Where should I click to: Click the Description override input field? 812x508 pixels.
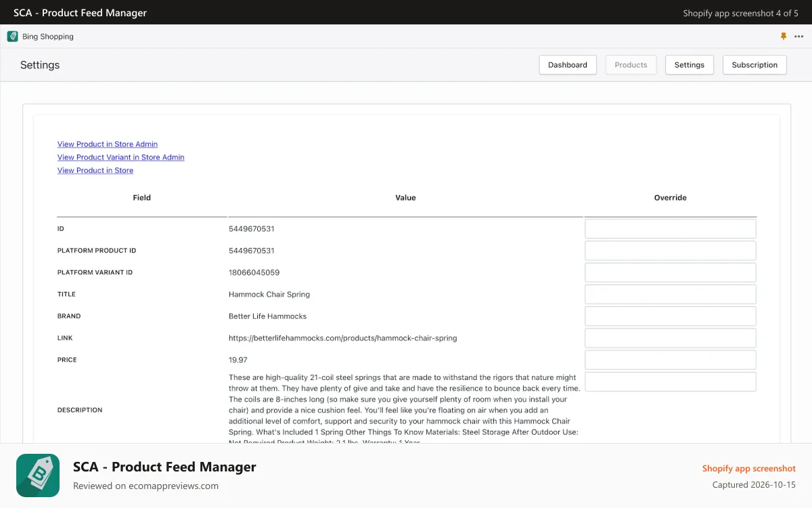(x=671, y=382)
